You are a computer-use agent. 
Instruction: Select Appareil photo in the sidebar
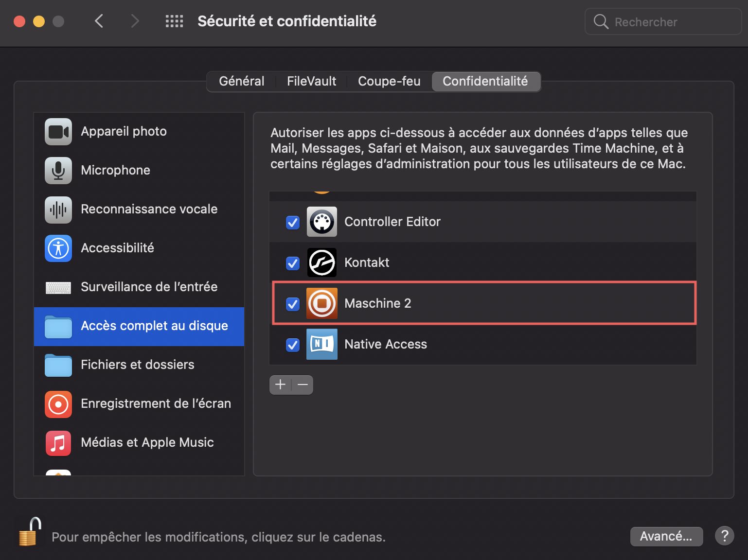[x=139, y=132]
